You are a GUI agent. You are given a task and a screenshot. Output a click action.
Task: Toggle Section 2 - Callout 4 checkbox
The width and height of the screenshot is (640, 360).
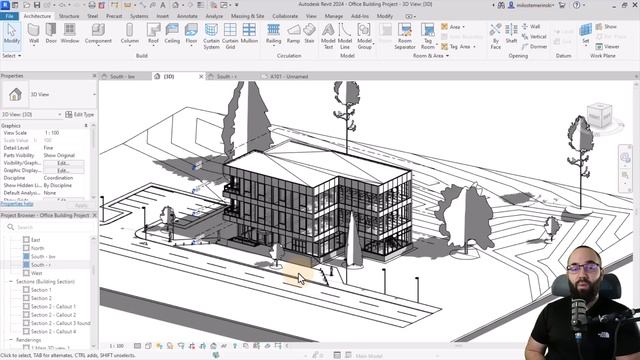click(x=26, y=331)
